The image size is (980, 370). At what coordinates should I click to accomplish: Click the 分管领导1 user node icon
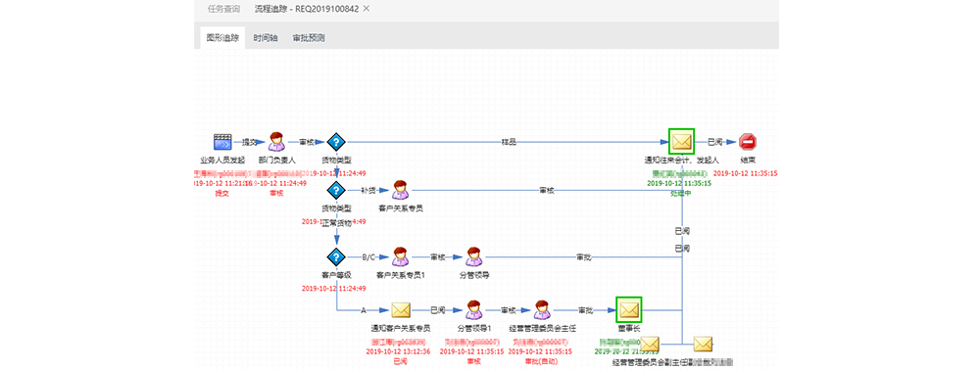[x=474, y=309]
